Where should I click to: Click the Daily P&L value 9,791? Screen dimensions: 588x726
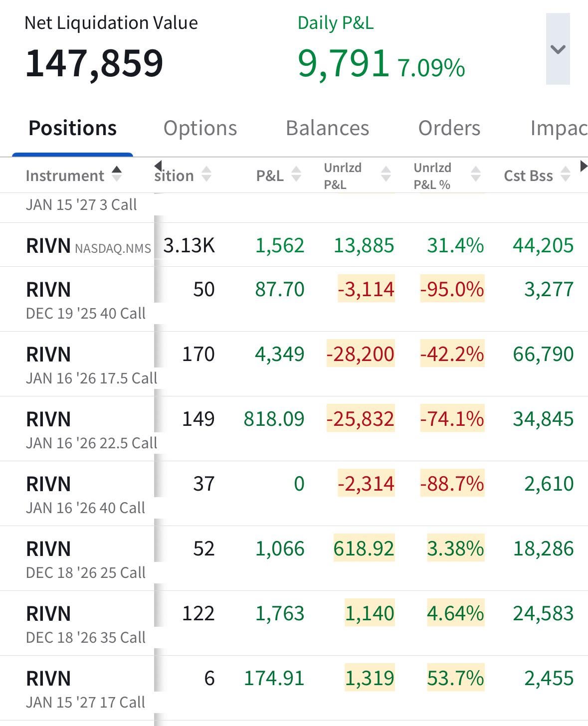tap(343, 64)
